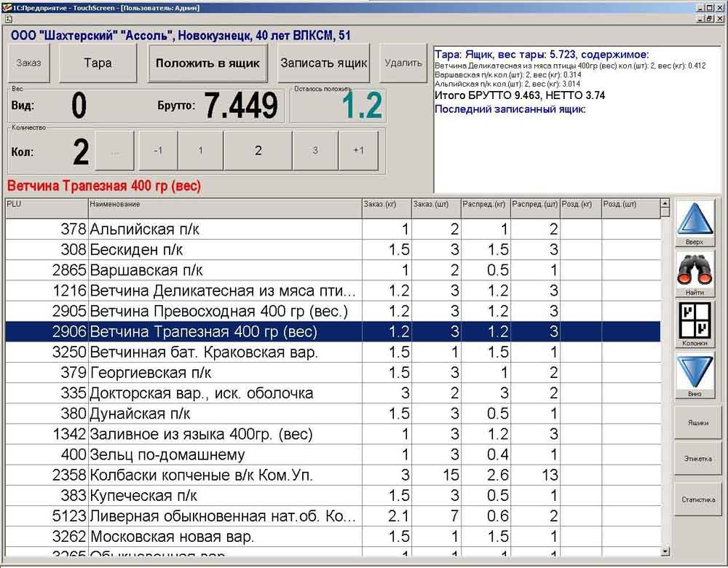Viewport: 728px width, 568px height.
Task: Decrease quantity with the -1 button
Action: click(x=157, y=151)
